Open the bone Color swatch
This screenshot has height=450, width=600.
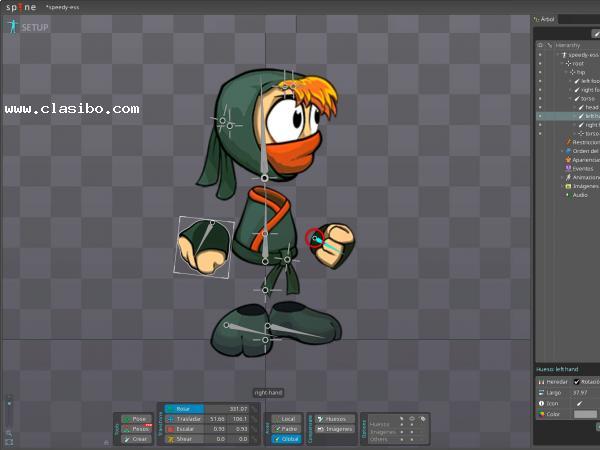pyautogui.click(x=585, y=414)
